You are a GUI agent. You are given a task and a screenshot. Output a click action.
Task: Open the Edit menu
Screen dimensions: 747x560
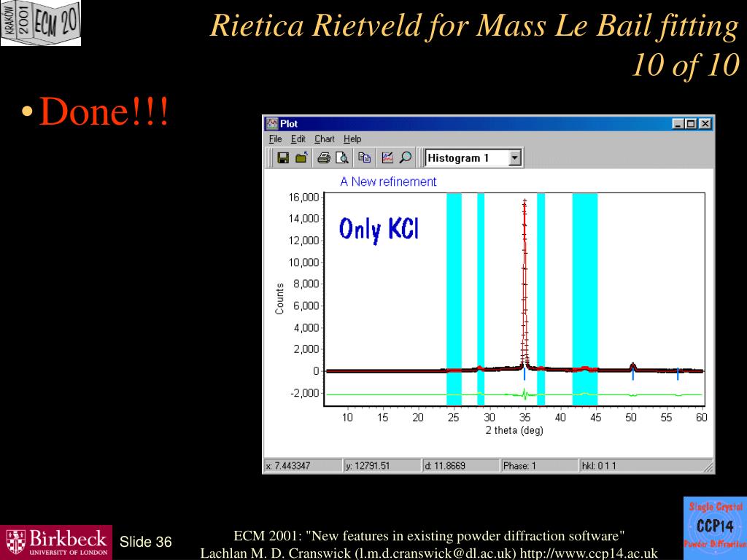(298, 139)
